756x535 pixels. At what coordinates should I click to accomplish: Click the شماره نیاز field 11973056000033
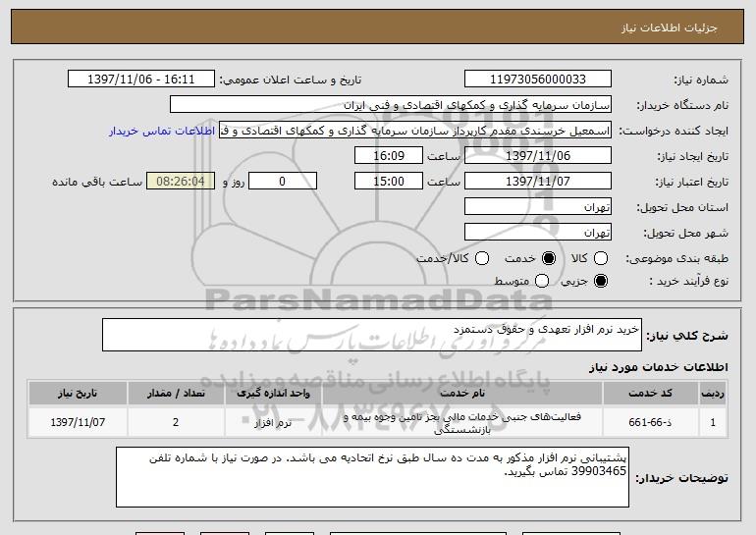click(538, 80)
